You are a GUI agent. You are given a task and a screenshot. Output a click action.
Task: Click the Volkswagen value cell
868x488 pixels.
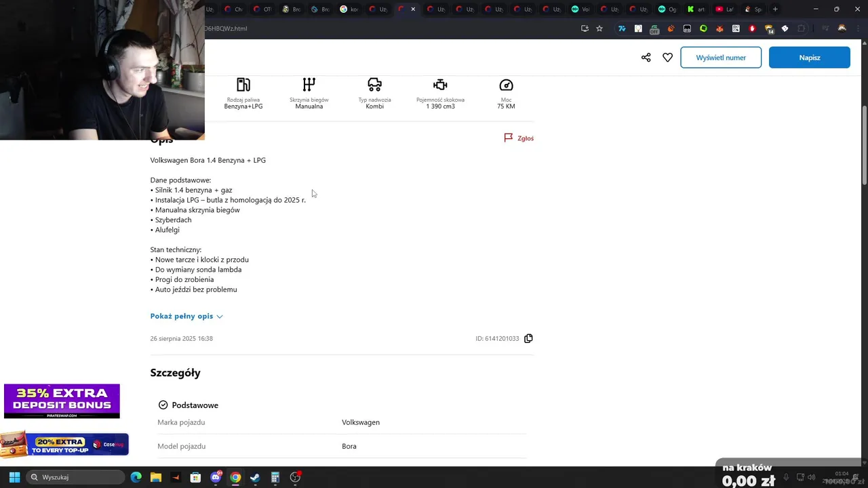click(361, 422)
